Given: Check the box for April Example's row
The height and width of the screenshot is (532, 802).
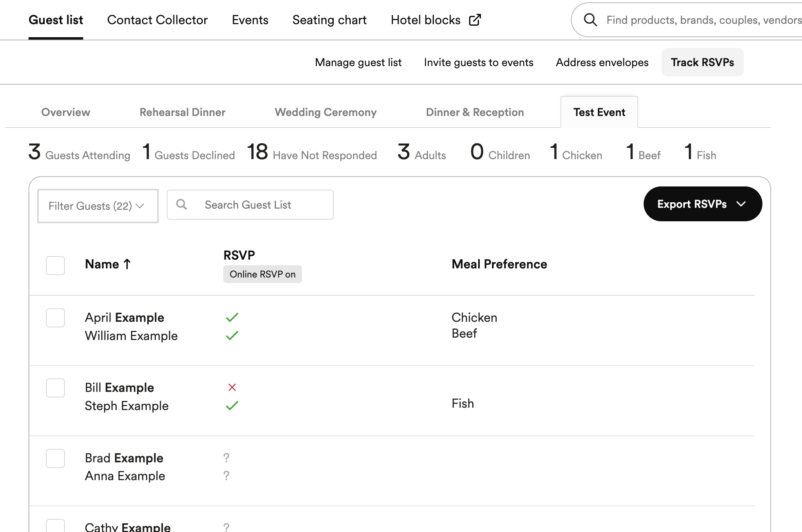Looking at the screenshot, I should coord(55,318).
